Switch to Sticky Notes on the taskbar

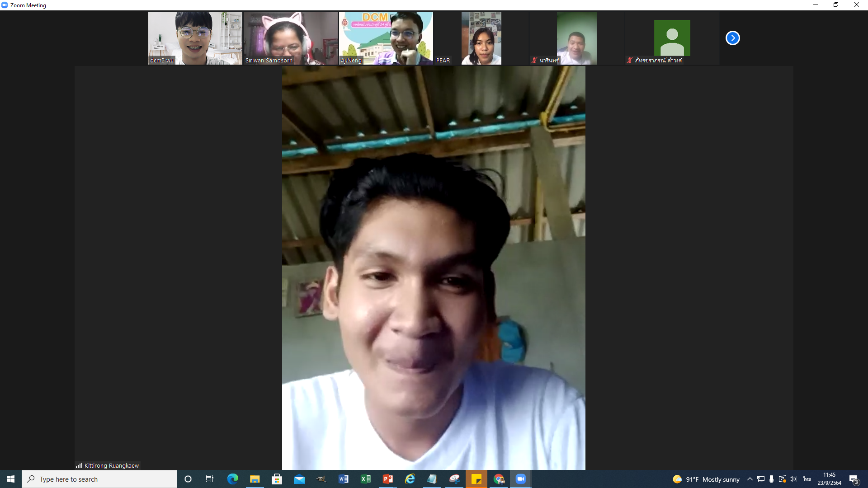(476, 479)
